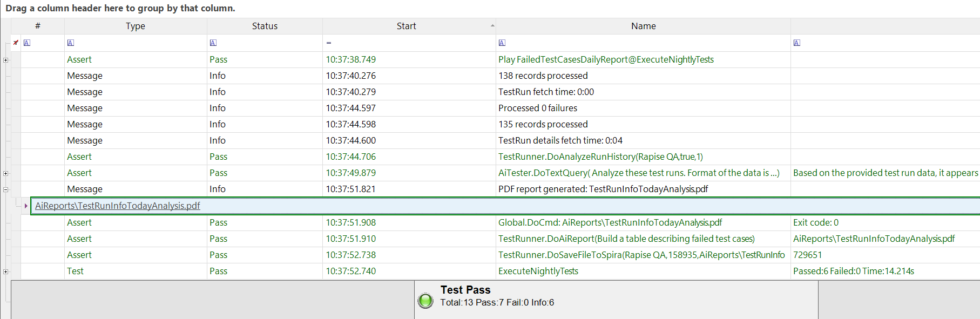Screen dimensions: 980x319
Task: Click the filter operator icon in last column
Action: point(796,43)
